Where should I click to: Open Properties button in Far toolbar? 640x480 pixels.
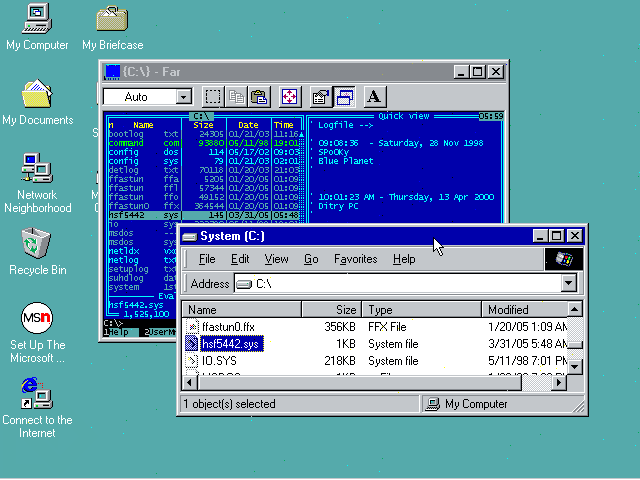pos(320,97)
